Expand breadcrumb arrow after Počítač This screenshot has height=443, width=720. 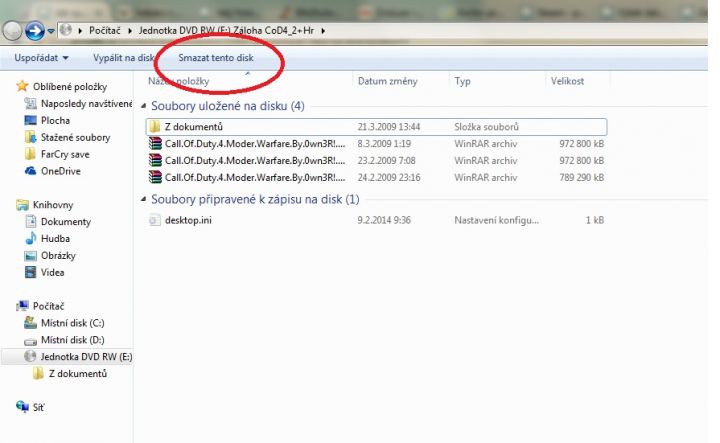tap(130, 31)
